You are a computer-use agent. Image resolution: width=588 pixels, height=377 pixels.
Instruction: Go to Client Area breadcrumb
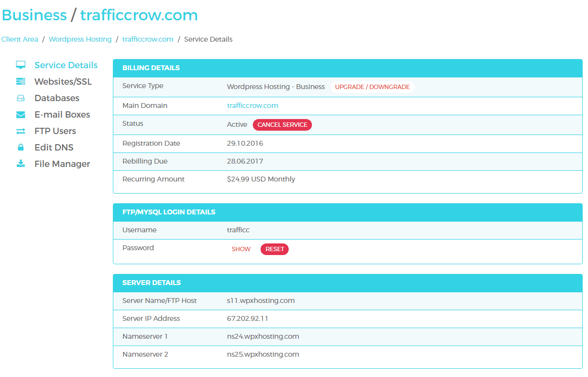pyautogui.click(x=19, y=40)
